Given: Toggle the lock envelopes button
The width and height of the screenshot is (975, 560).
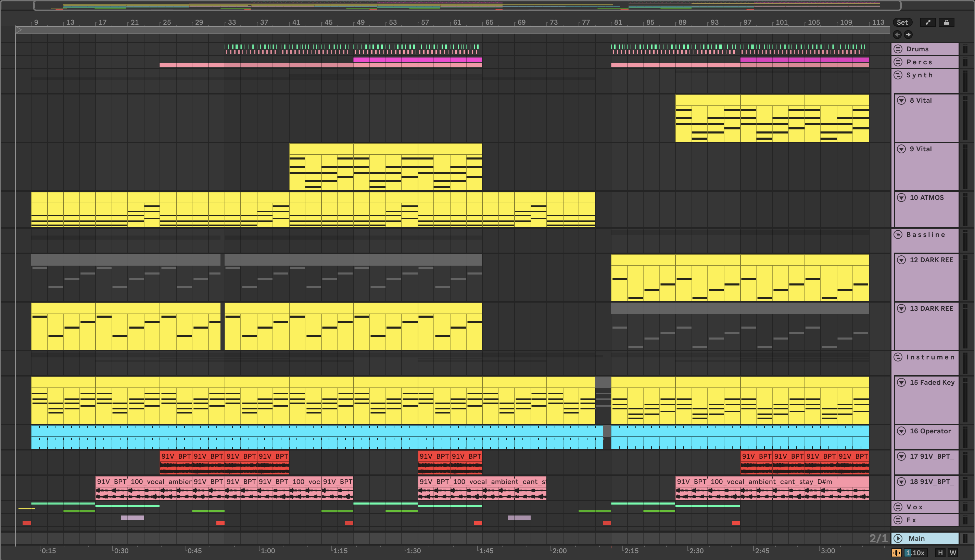Looking at the screenshot, I should point(946,22).
